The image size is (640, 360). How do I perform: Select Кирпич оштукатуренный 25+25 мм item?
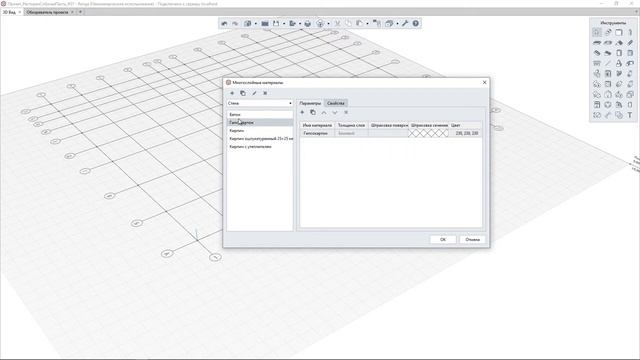[x=260, y=139]
